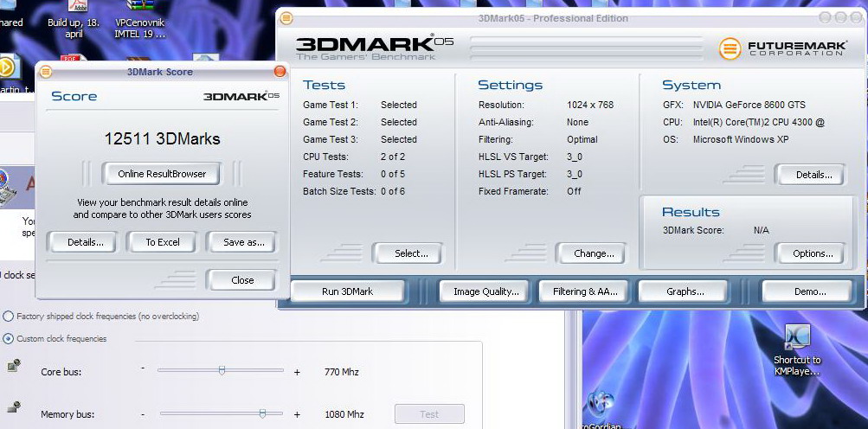The image size is (868, 429).
Task: Export score with To Excel button
Action: 162,242
